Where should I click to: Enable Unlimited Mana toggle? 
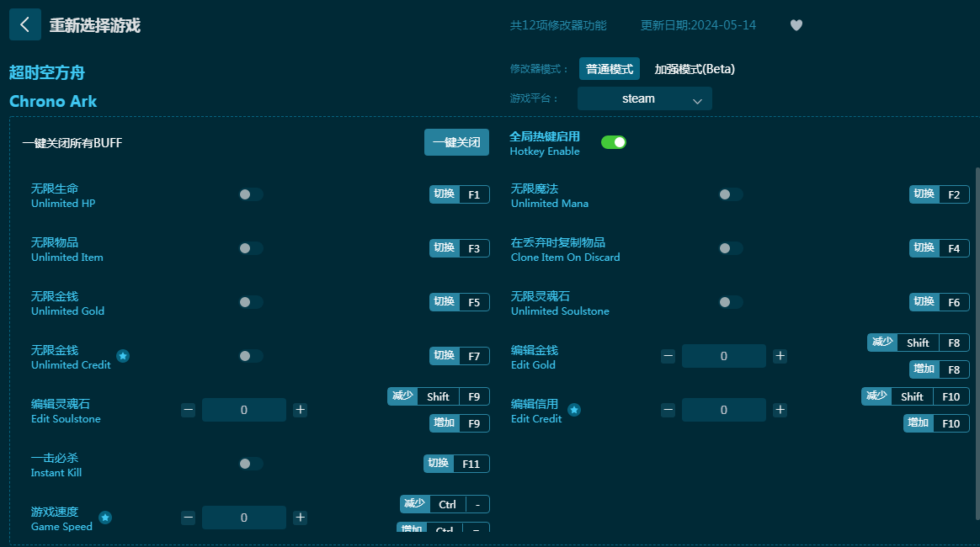pyautogui.click(x=731, y=195)
